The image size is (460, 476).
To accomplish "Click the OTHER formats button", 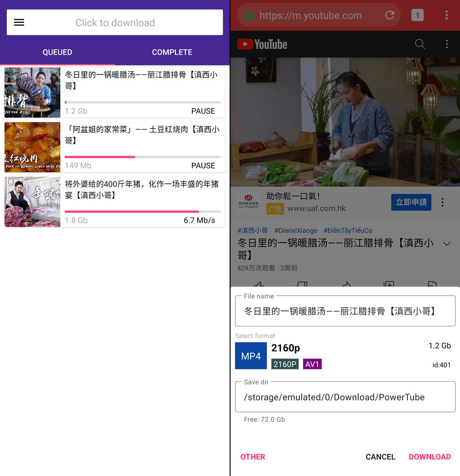I will point(253,457).
